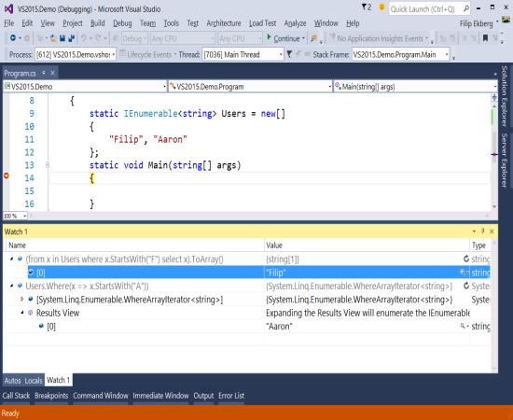Screen dimensions: 513x420
Task: Open text visualizer magnifier for "Filip" value
Action: [463, 272]
